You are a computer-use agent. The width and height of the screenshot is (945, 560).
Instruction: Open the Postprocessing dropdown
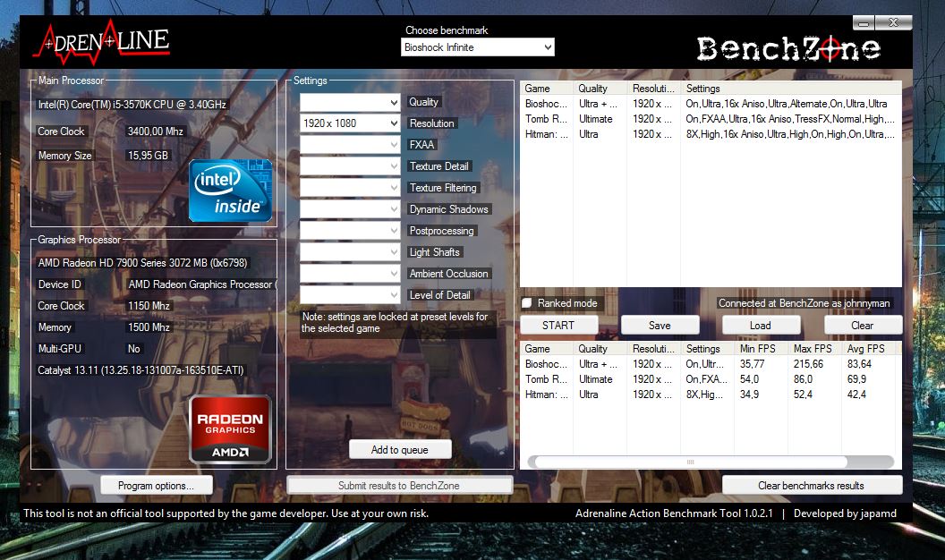click(x=350, y=231)
